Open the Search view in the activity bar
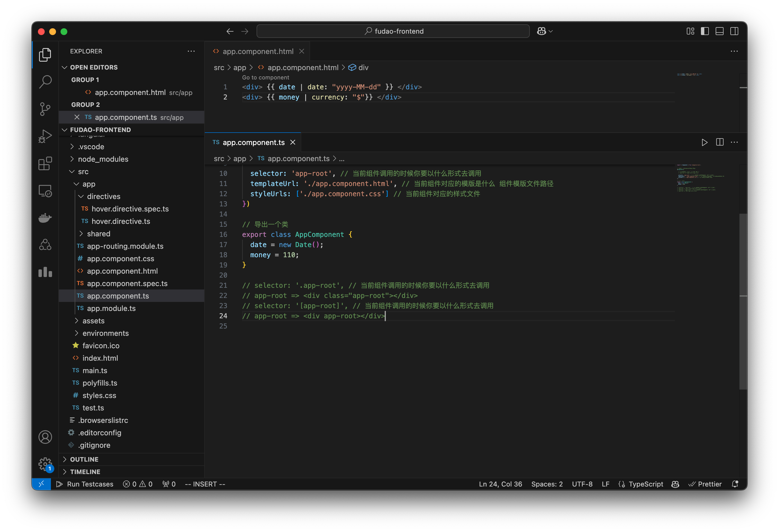This screenshot has height=532, width=779. click(45, 81)
